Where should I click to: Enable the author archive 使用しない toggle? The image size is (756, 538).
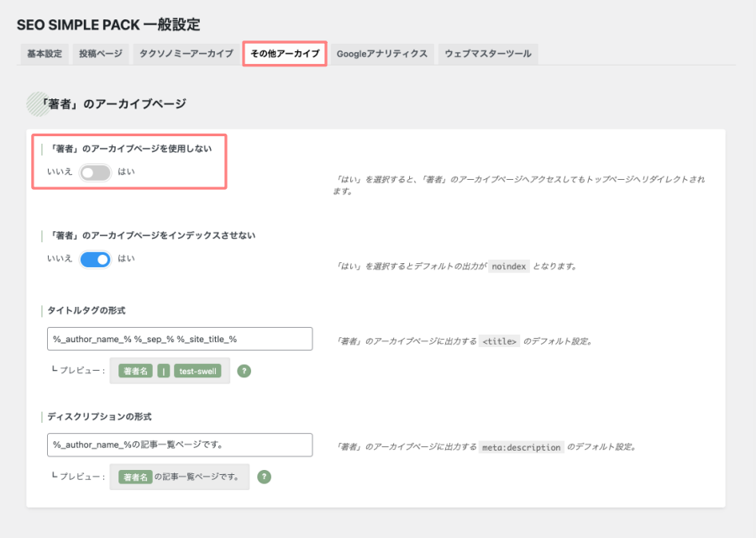pos(95,172)
